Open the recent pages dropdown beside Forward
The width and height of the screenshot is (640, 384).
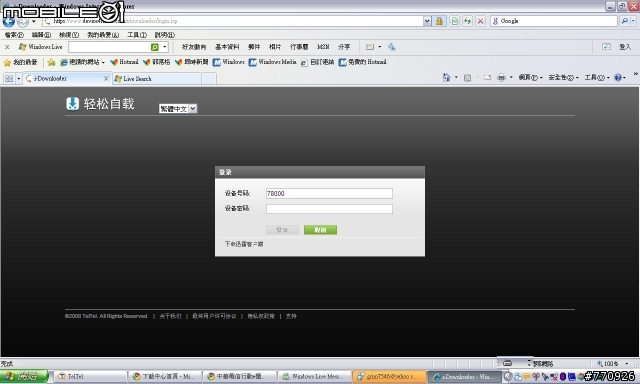tap(34, 21)
